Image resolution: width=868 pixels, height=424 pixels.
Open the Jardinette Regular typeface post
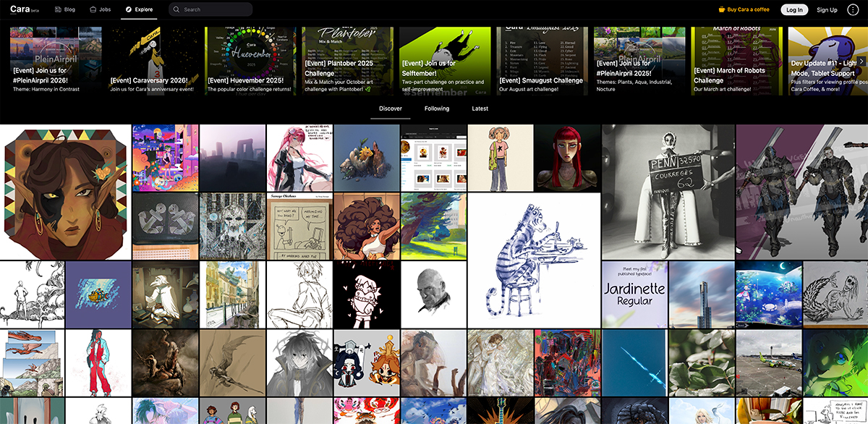(634, 294)
